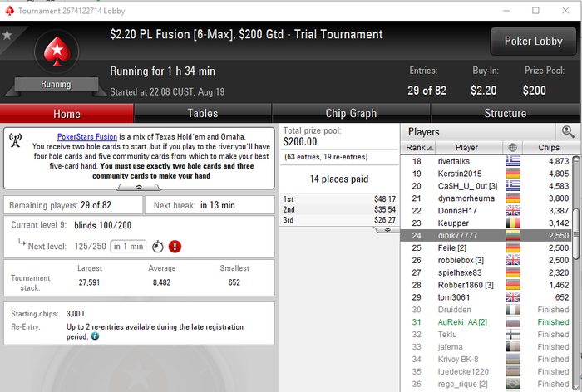The image size is (582, 392).
Task: Click the stopwatch icon beside next level
Action: (x=158, y=247)
